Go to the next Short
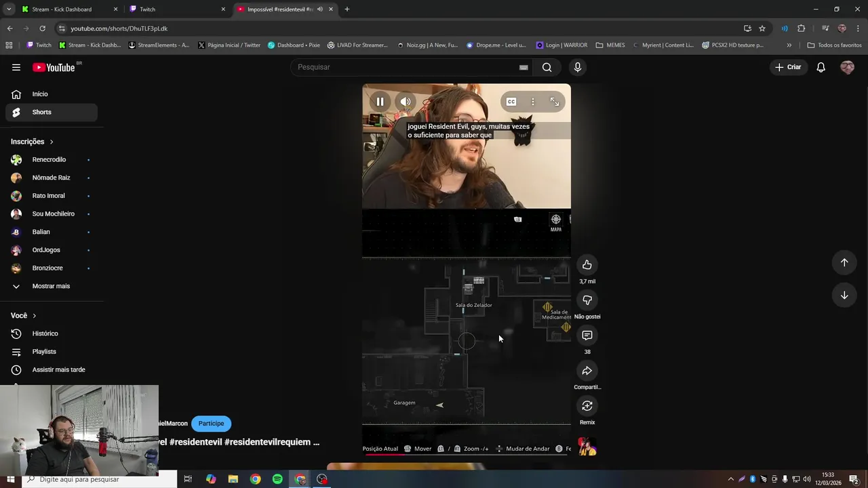The image size is (868, 488). tap(844, 295)
